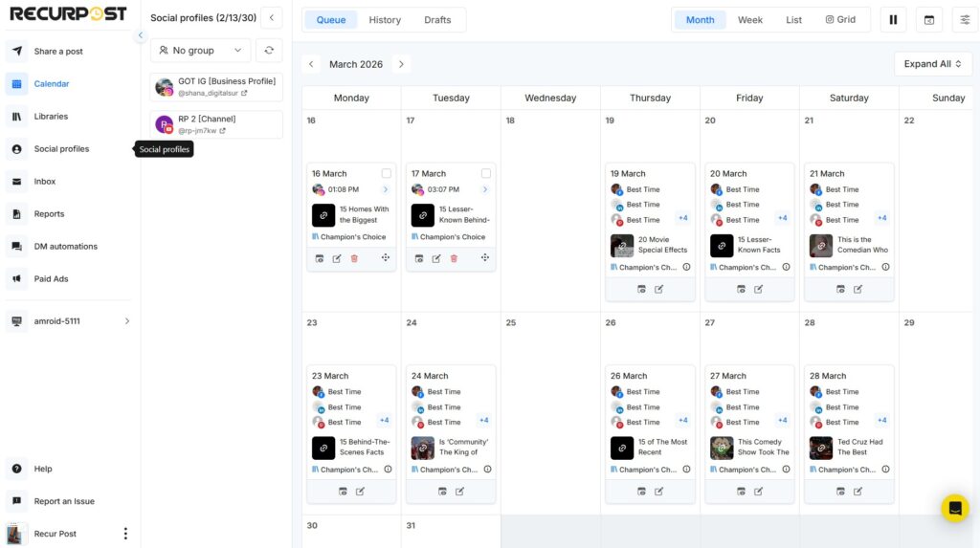This screenshot has width=980, height=548.
Task: Go to next month after March 2026
Action: (401, 64)
